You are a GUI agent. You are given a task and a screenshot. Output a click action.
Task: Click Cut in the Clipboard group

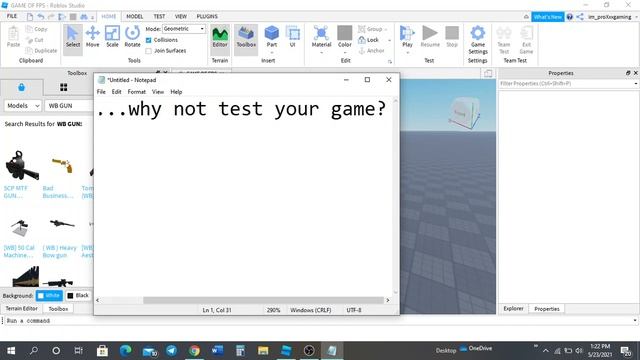coord(35,40)
